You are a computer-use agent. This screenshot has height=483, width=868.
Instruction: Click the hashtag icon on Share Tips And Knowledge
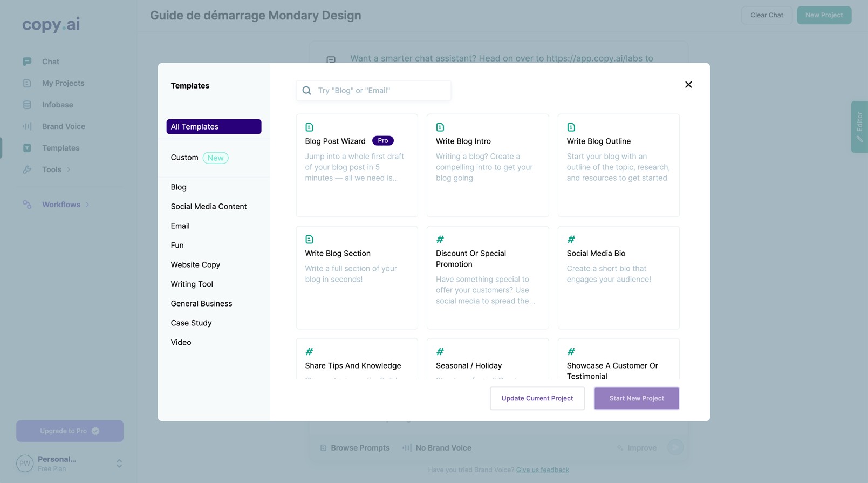point(310,352)
